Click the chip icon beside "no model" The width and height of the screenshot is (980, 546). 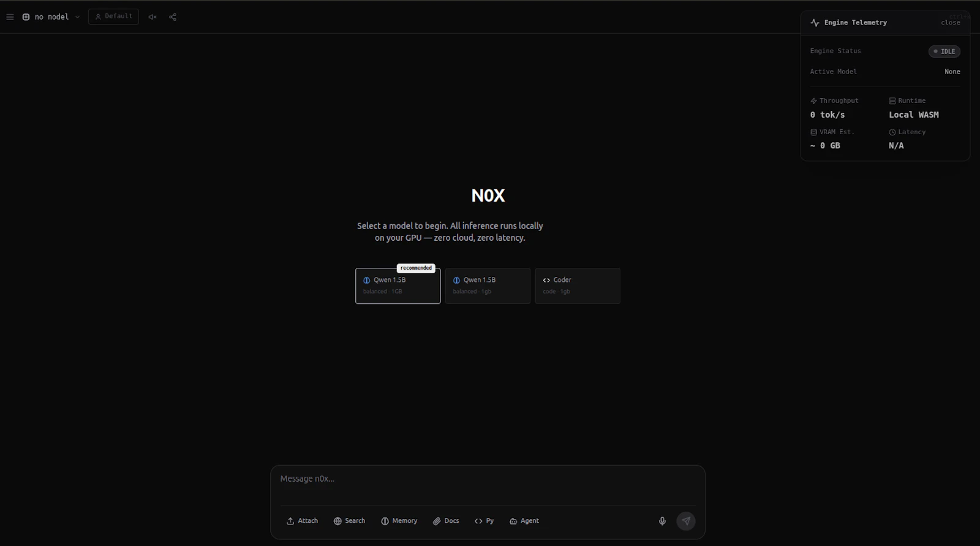26,17
